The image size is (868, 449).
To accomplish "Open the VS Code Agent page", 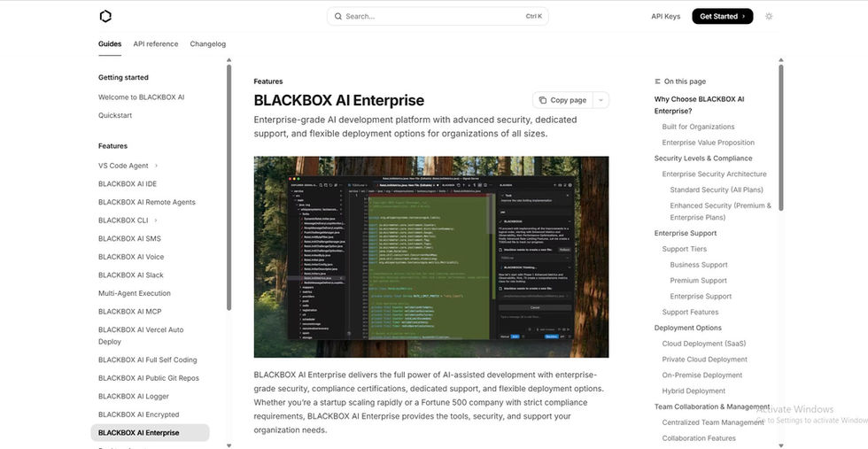I will click(x=123, y=166).
